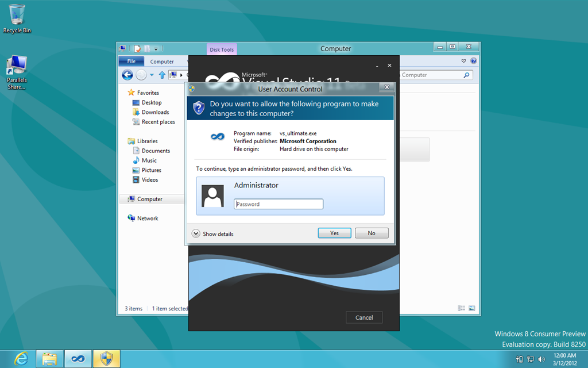Viewport: 588px width, 368px height.
Task: Switch to the Disk Tools contextual tab
Action: (x=222, y=49)
